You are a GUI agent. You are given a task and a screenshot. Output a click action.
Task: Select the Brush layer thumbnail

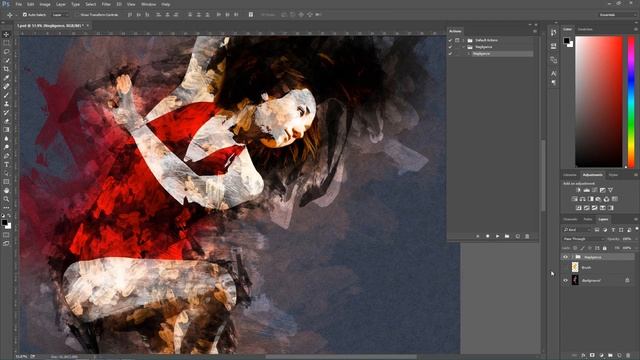575,267
